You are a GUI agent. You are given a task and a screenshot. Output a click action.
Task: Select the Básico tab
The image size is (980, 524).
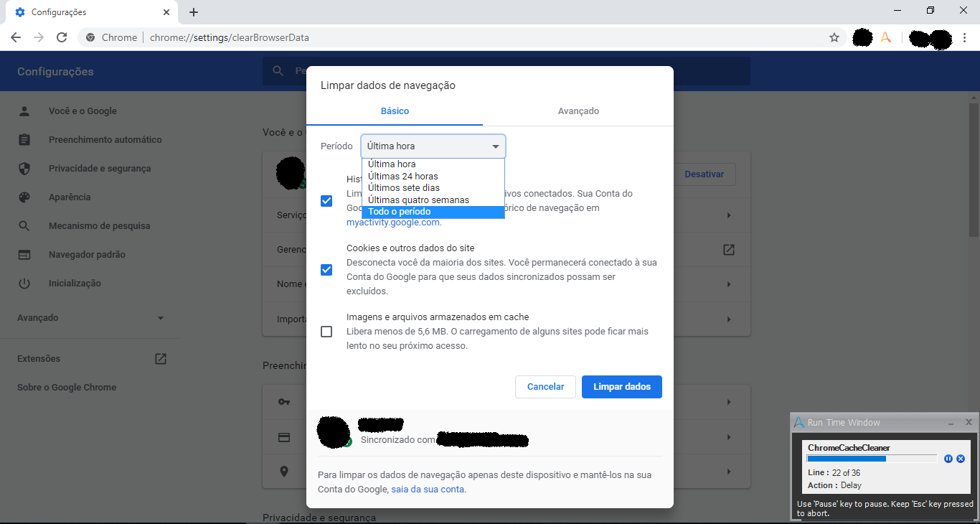(x=395, y=111)
